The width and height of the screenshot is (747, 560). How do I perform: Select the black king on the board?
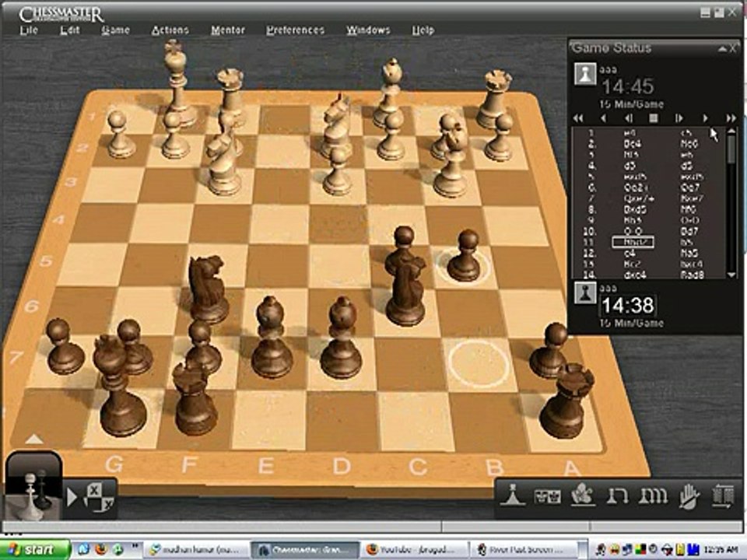(x=117, y=385)
